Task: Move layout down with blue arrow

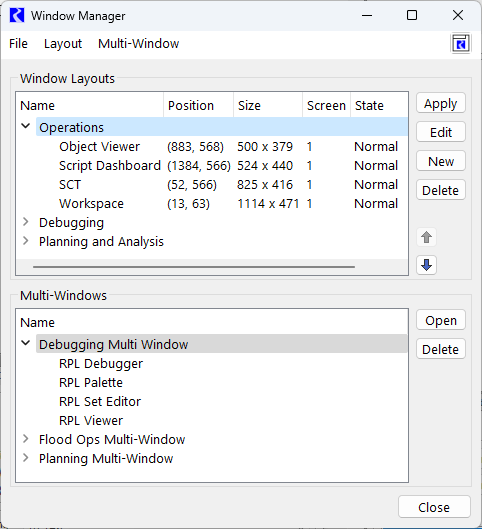Action: click(x=426, y=265)
